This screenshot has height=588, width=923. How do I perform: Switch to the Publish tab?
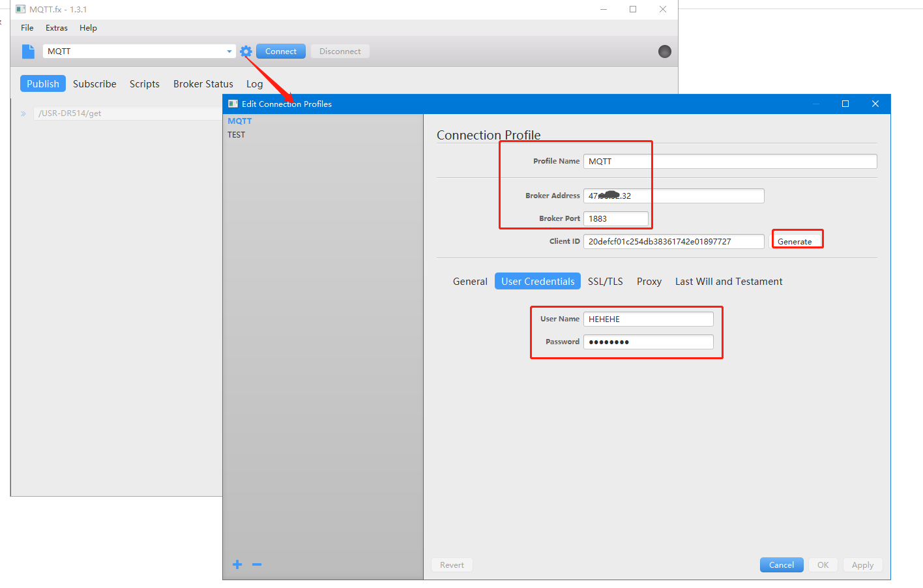coord(43,83)
